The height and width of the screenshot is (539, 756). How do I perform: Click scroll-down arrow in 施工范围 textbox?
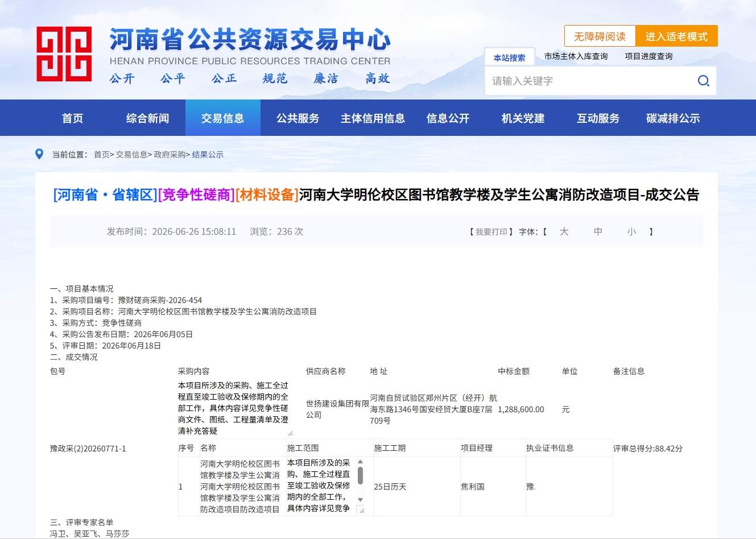(360, 500)
